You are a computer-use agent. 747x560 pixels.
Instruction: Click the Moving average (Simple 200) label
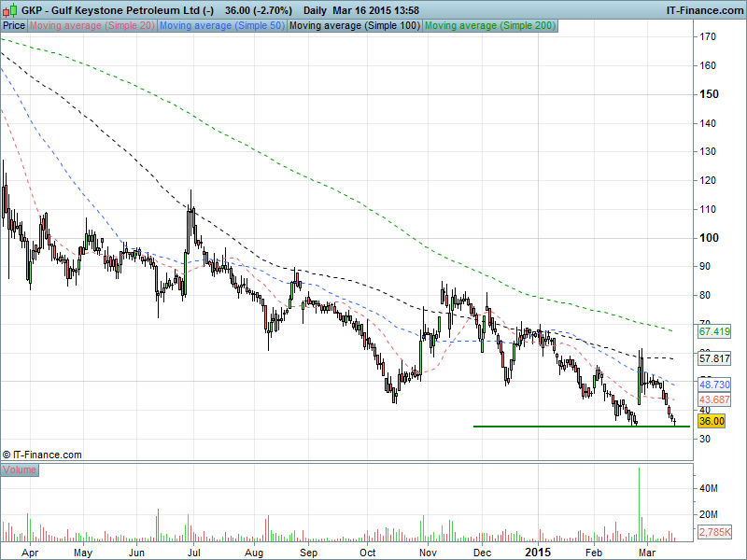490,26
